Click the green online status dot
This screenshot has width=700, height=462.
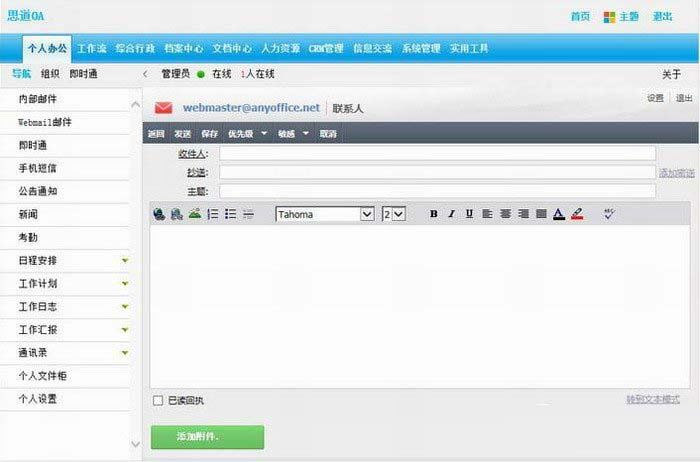coord(201,74)
